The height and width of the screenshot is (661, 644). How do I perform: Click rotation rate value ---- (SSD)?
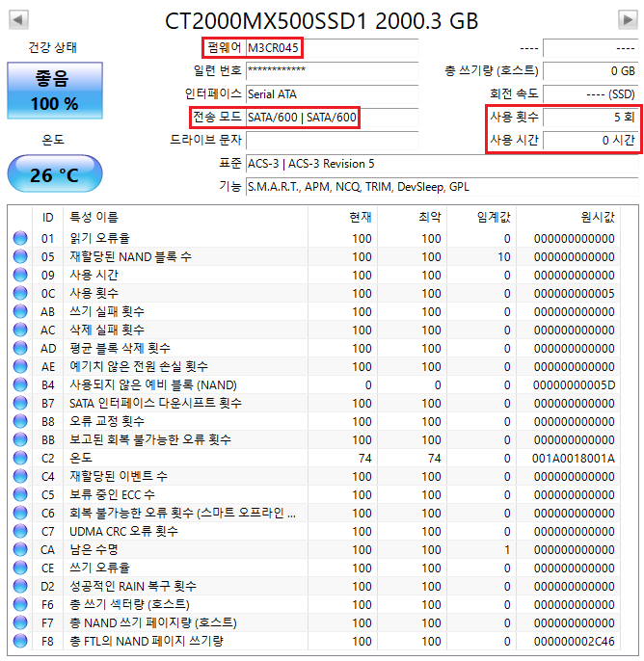tap(590, 94)
